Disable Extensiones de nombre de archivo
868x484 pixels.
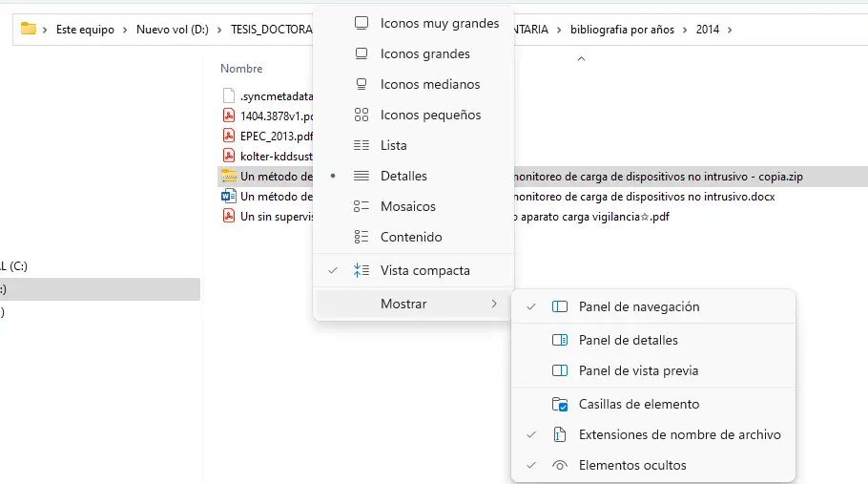coord(679,434)
